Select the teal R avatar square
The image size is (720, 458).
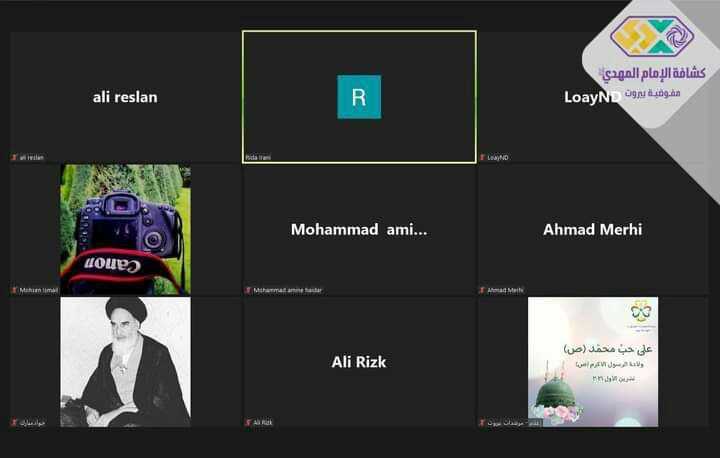point(359,97)
